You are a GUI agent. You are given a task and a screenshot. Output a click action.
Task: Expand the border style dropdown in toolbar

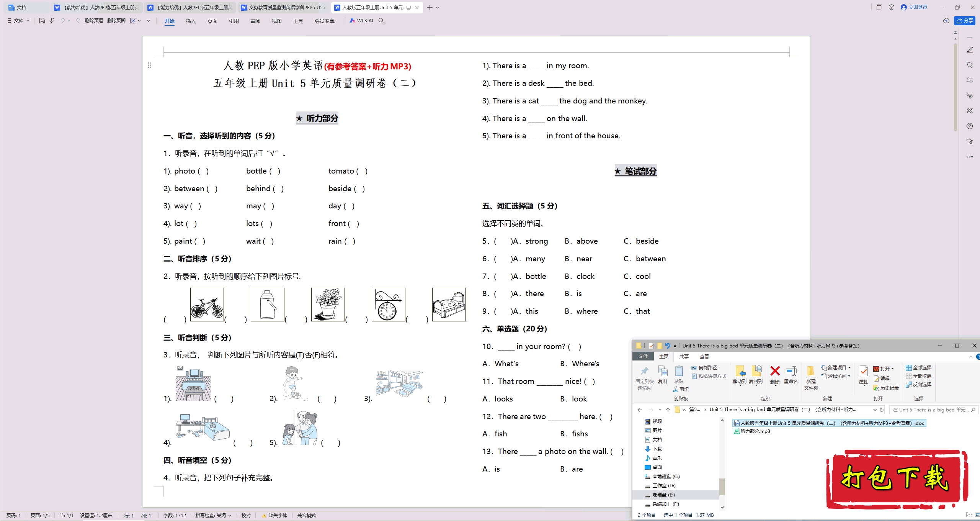[x=139, y=21]
